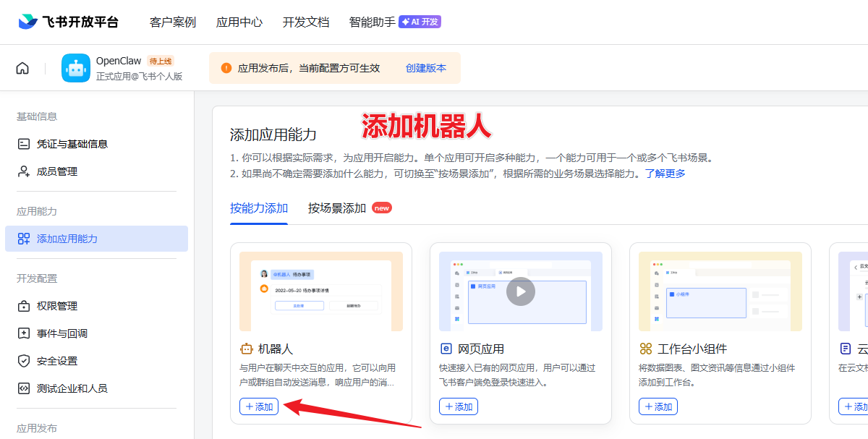
Task: Open 开发文档 in top navigation
Action: tap(305, 22)
